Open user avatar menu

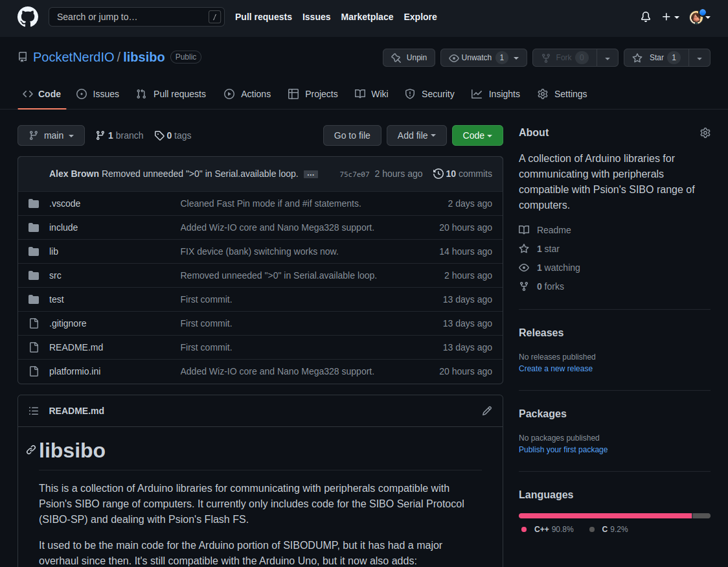pos(700,17)
